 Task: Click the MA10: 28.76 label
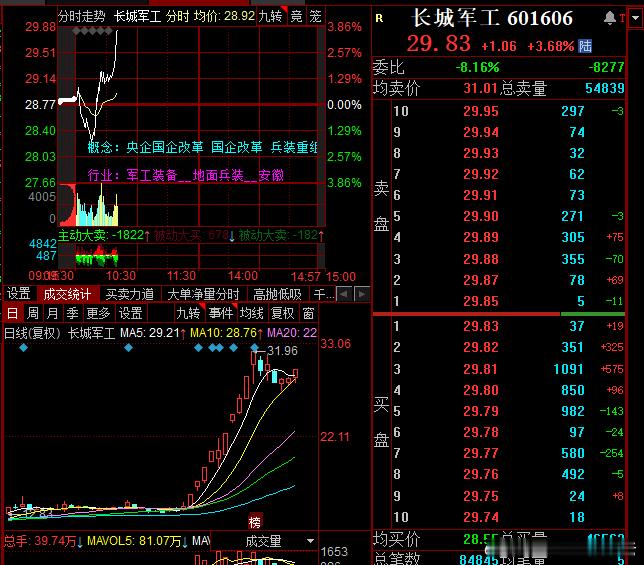tap(223, 333)
